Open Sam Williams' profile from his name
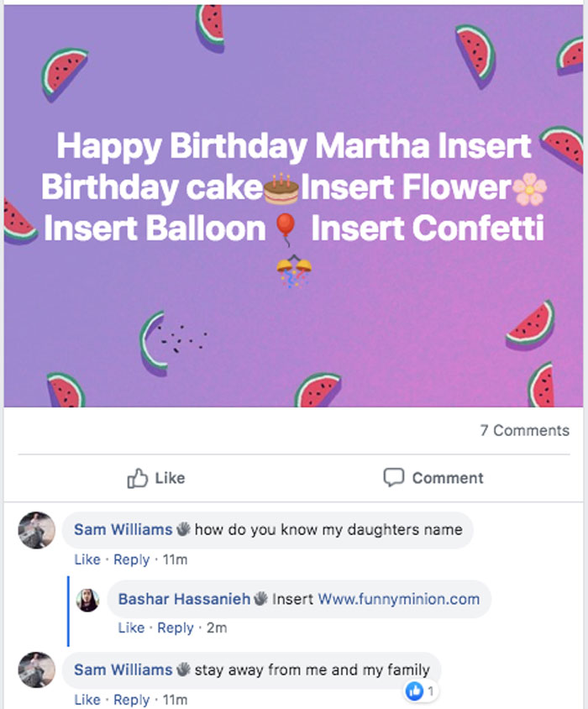This screenshot has height=709, width=588. 123,529
